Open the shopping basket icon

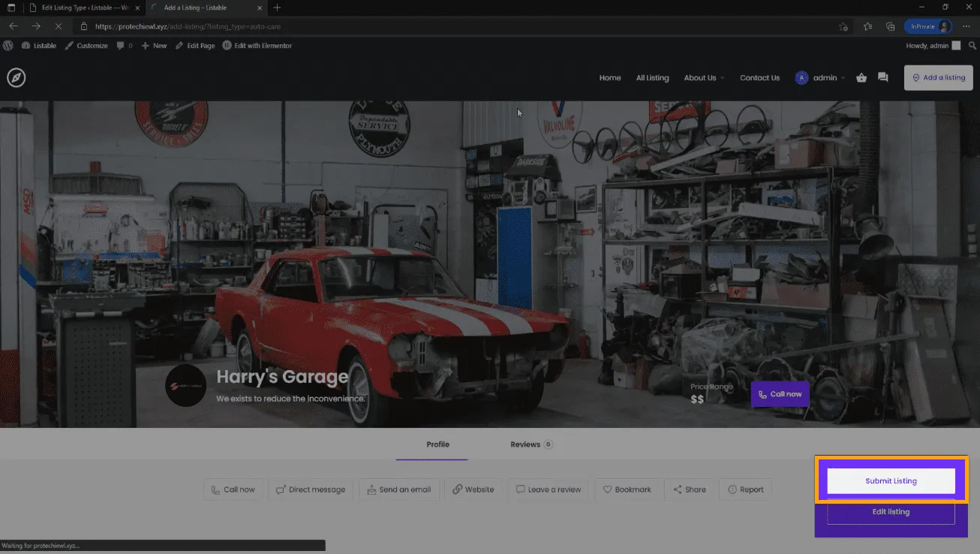tap(861, 77)
